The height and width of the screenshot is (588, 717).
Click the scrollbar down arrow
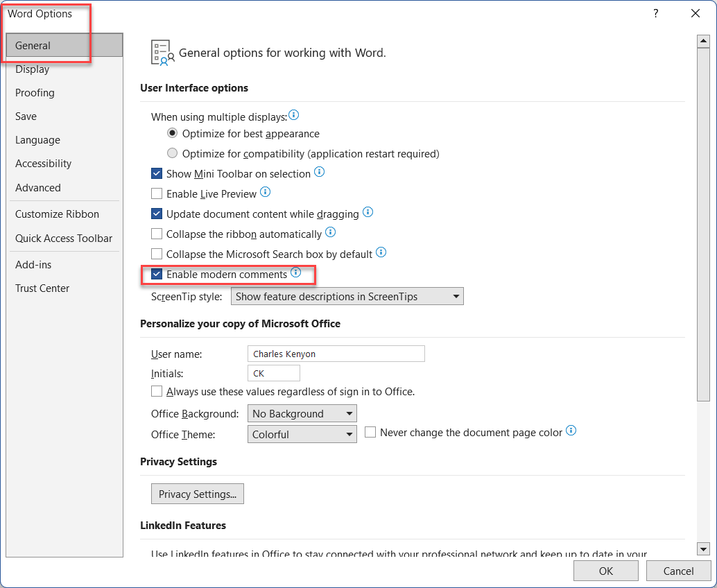[x=703, y=548]
